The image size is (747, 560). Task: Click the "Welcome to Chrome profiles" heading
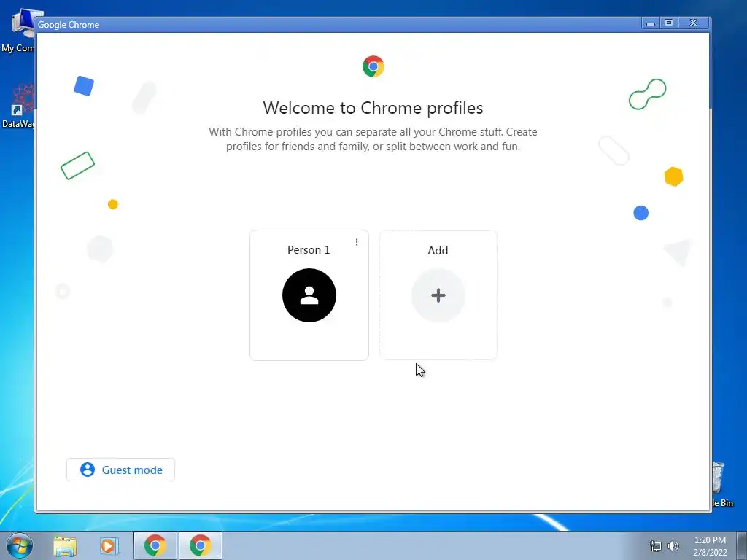(373, 108)
